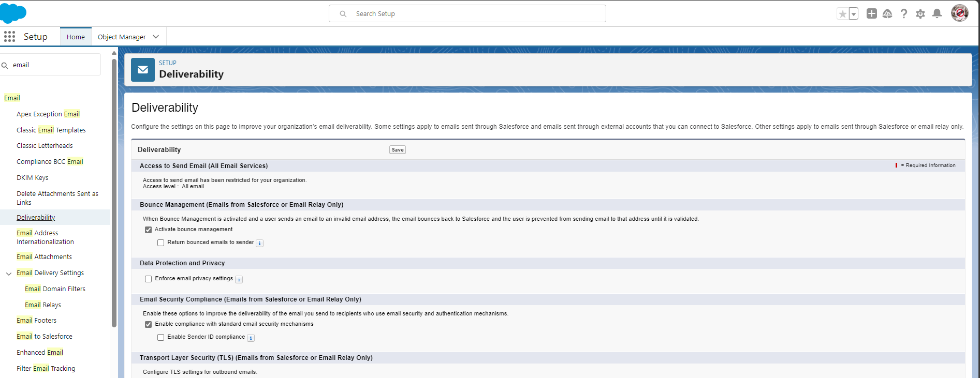Click the sidebar scroll up arrow
The height and width of the screenshot is (378, 980).
tap(114, 53)
